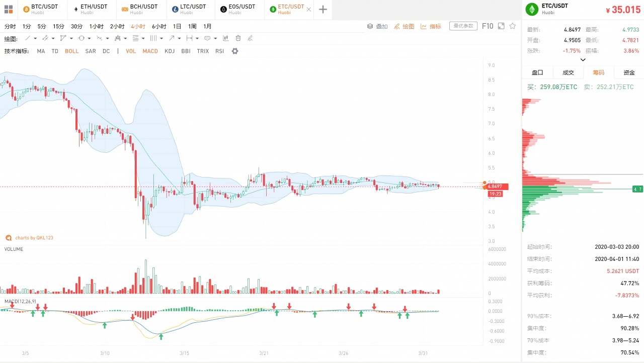
Task: Expand more price stats chevron
Action: [583, 60]
